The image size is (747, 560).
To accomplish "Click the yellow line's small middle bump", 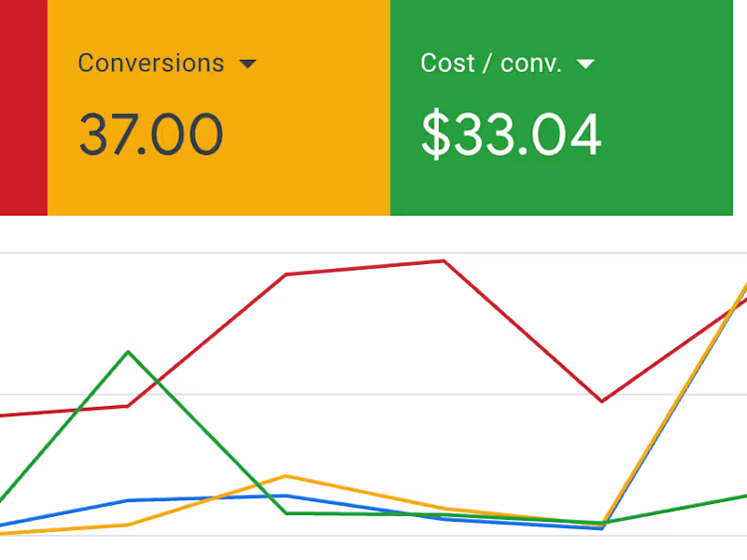I will click(x=286, y=476).
